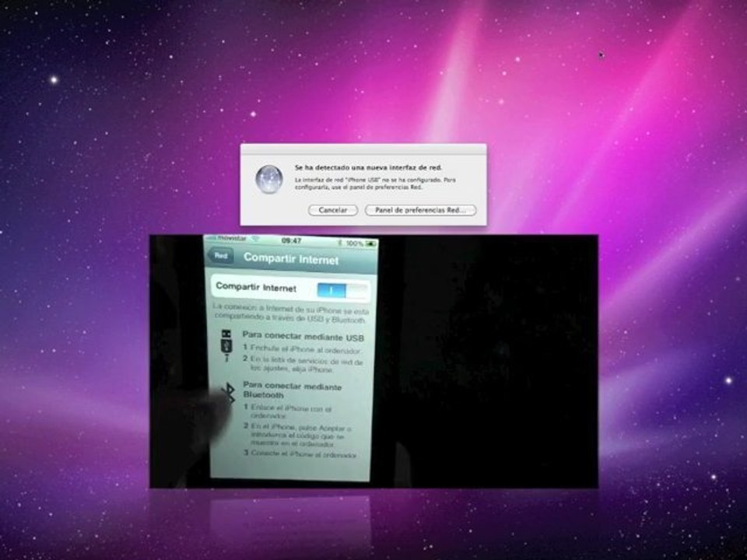Click the USB connector icon
Screen dimensions: 747x560
226,345
